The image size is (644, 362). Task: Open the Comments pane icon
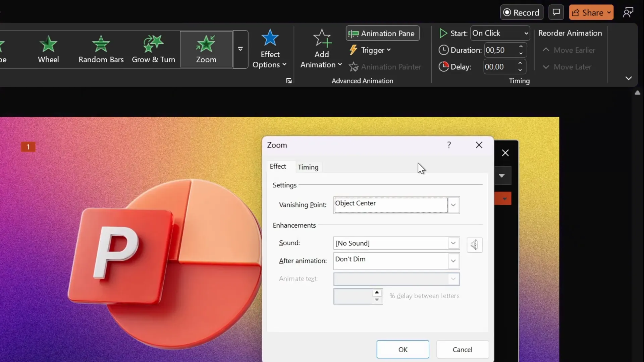[556, 12]
